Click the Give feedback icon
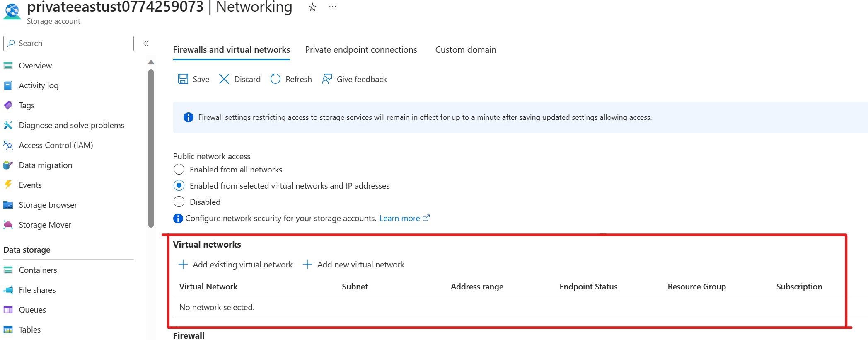 click(x=327, y=79)
